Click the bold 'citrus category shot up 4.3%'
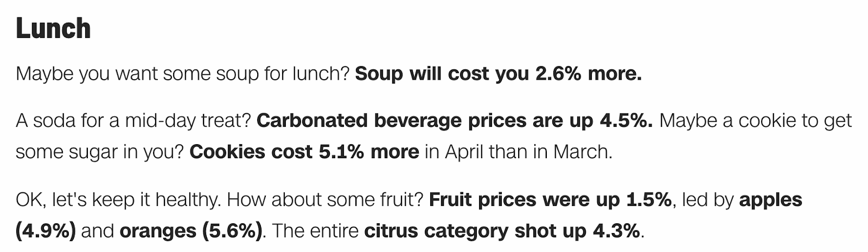The width and height of the screenshot is (868, 252). coord(502,232)
